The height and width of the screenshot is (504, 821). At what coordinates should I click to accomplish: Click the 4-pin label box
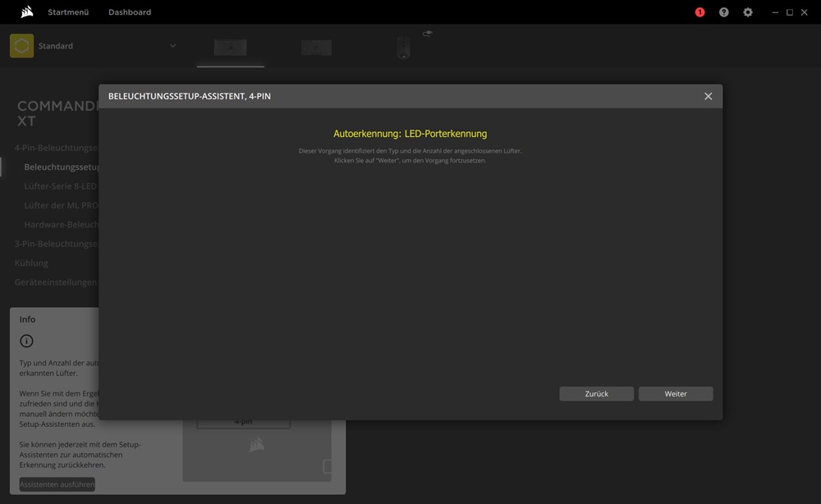(x=244, y=423)
